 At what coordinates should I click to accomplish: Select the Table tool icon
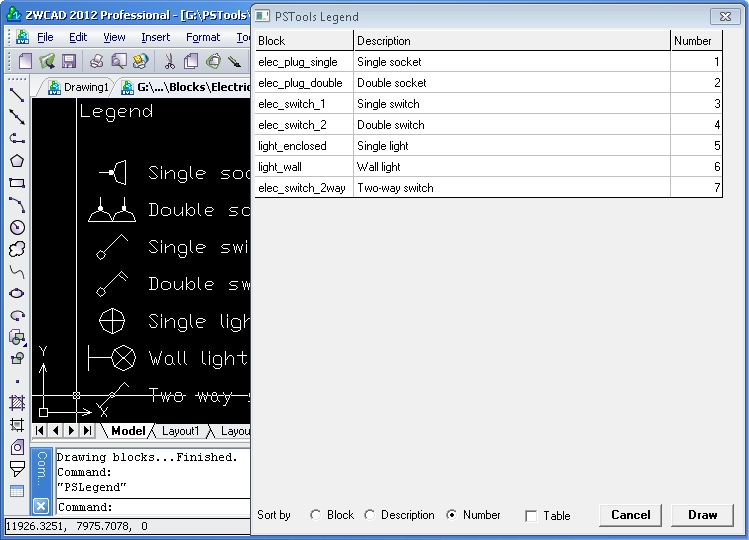[x=17, y=491]
